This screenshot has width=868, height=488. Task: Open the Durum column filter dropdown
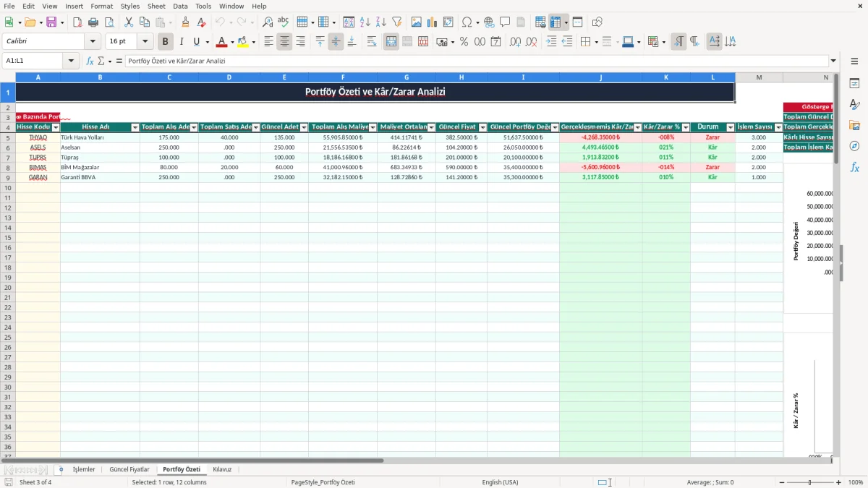(730, 127)
